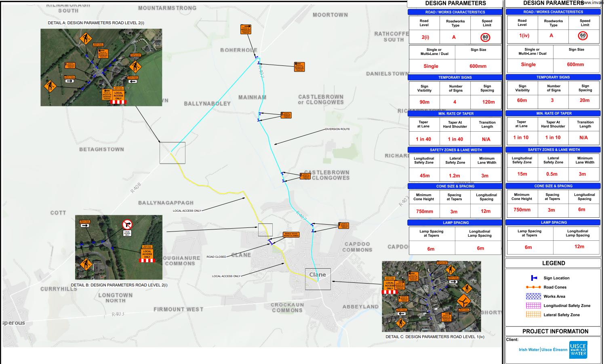Click no-right-turn sign in Detail B
604x364 pixels.
click(x=127, y=225)
